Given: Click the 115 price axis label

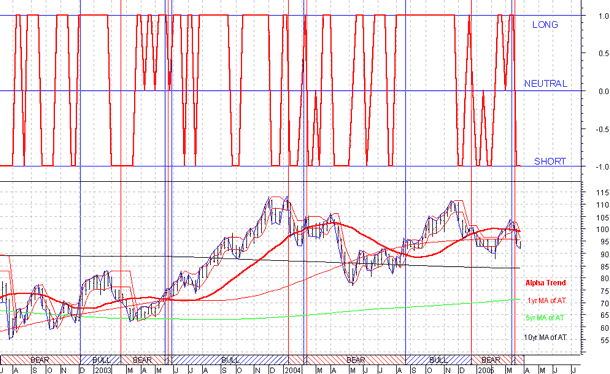Looking at the screenshot, I should pyautogui.click(x=604, y=193).
